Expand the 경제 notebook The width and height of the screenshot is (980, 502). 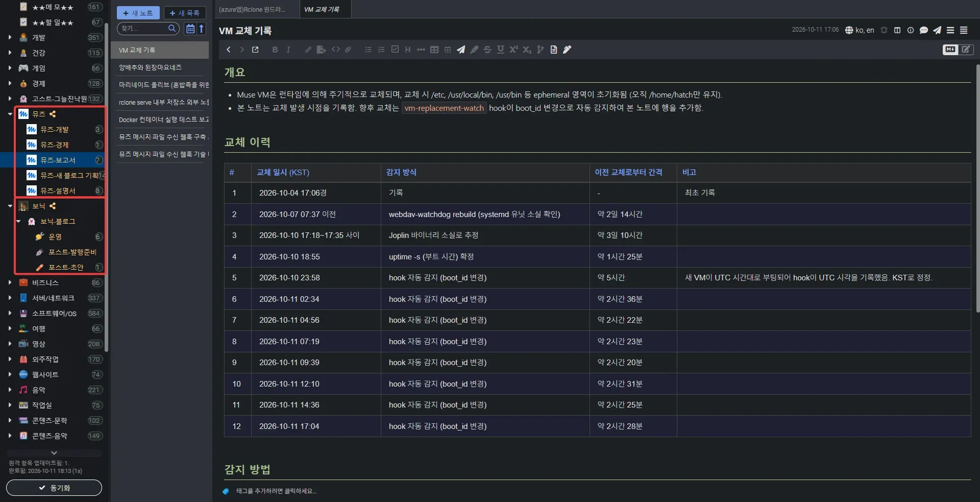10,83
